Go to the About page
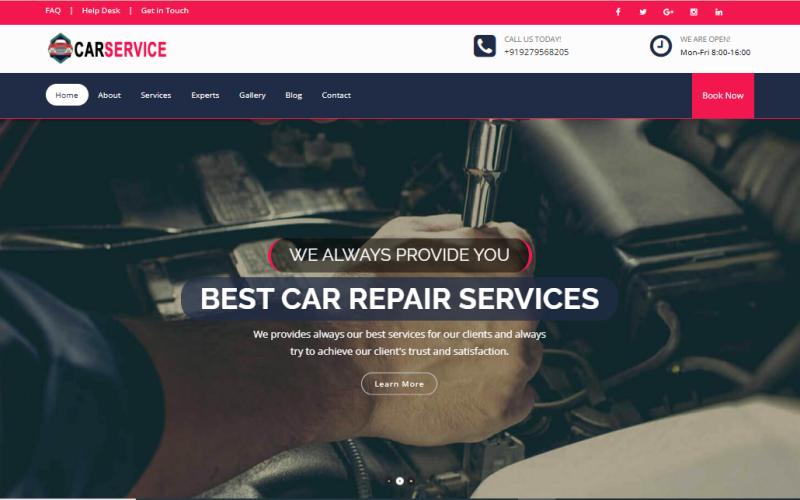The image size is (800, 500). [x=109, y=95]
